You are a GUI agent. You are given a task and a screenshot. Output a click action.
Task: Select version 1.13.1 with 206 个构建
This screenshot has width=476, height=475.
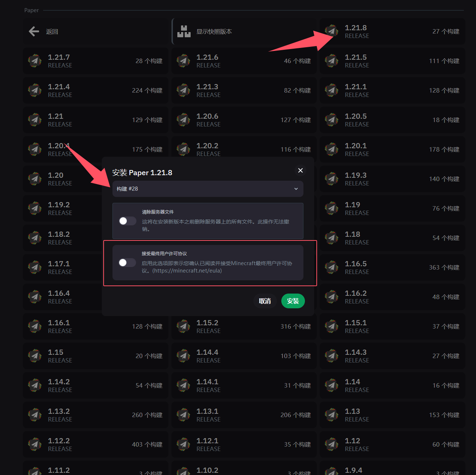pyautogui.click(x=244, y=415)
